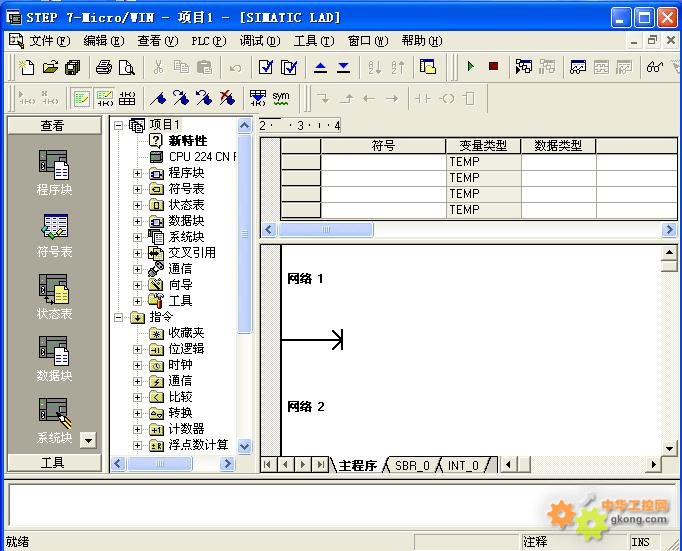Open Program Block in the view bar

(x=54, y=173)
